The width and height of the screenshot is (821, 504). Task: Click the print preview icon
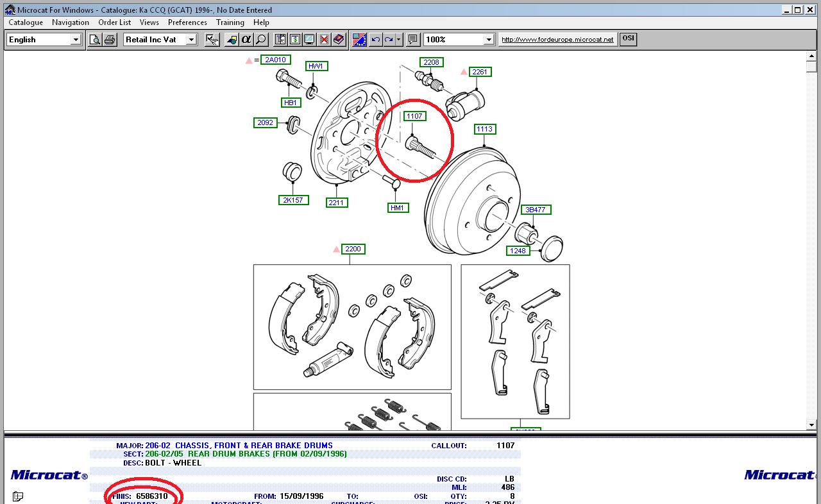[95, 40]
